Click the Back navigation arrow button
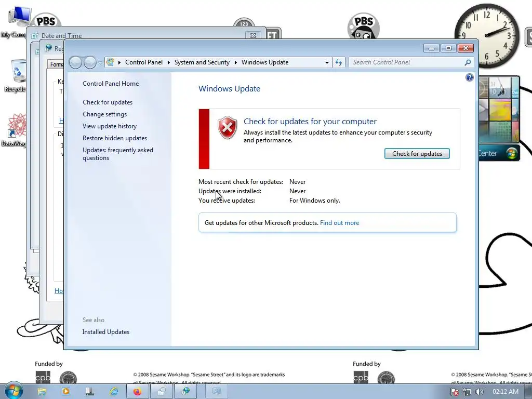 click(75, 62)
